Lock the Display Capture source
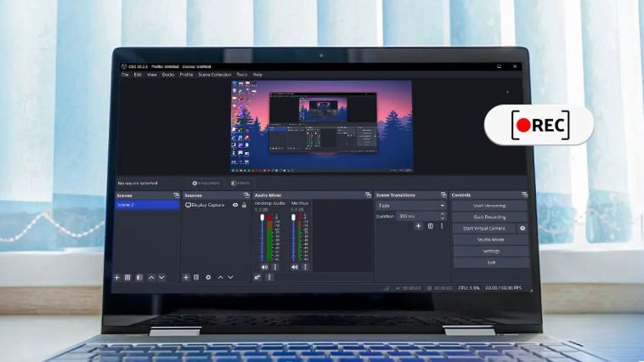Screen dimensions: 644x362 click(244, 205)
